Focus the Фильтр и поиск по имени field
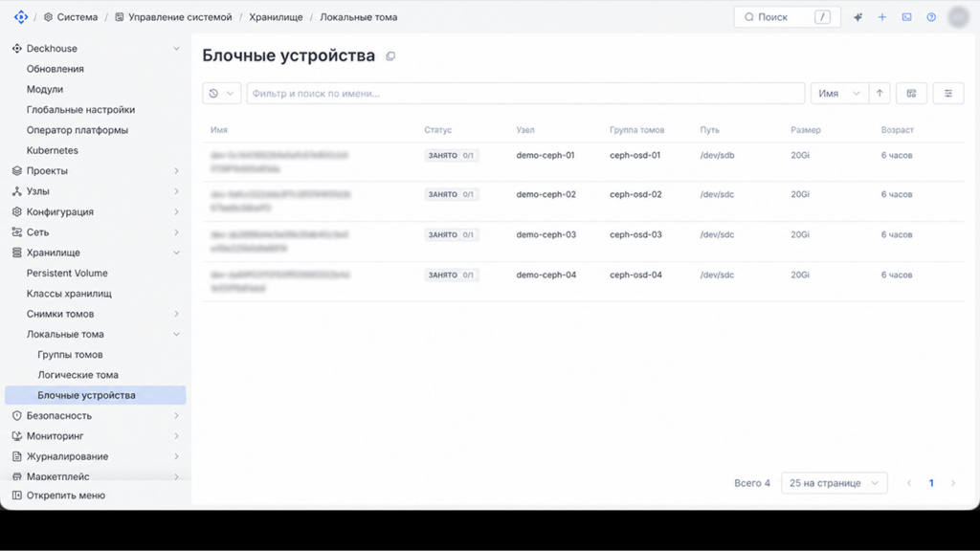 click(525, 93)
